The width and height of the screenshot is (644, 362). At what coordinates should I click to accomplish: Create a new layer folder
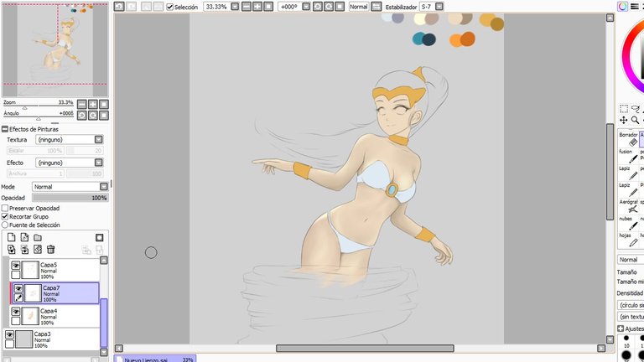click(x=38, y=237)
